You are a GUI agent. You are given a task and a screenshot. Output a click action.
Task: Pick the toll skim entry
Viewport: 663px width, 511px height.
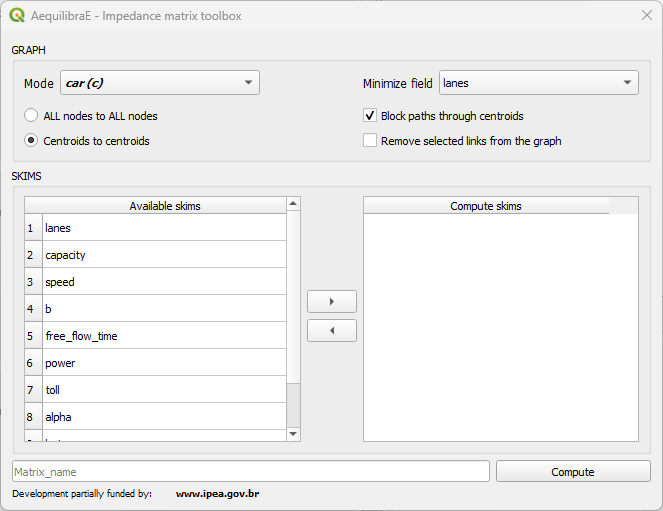point(164,390)
